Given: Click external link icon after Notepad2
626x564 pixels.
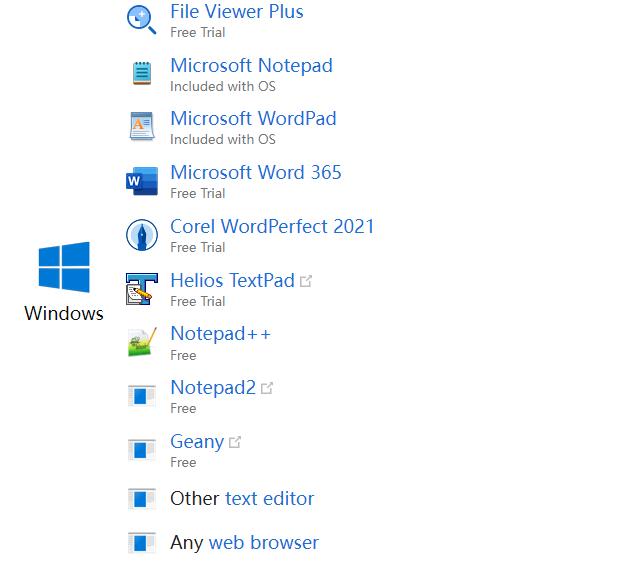Looking at the screenshot, I should [x=267, y=388].
